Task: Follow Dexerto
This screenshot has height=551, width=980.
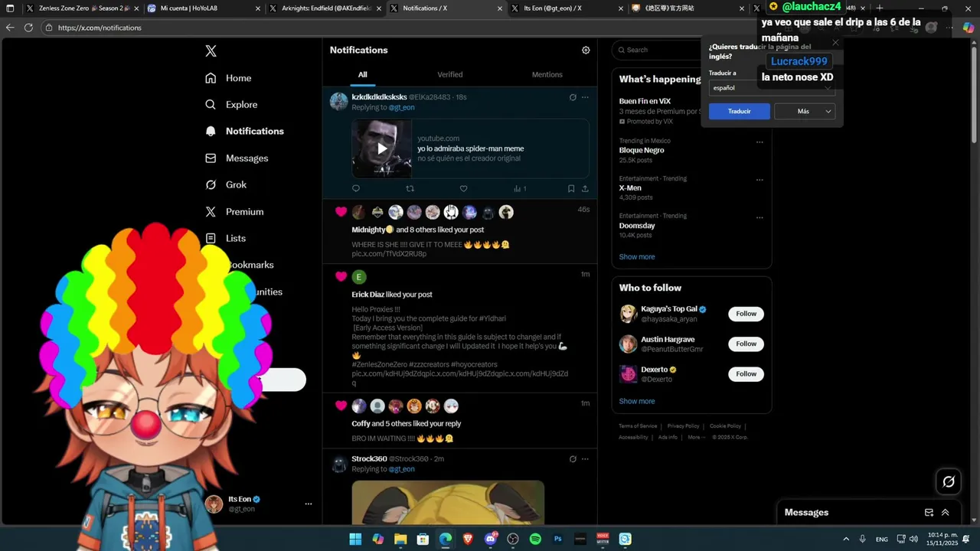Action: (746, 374)
